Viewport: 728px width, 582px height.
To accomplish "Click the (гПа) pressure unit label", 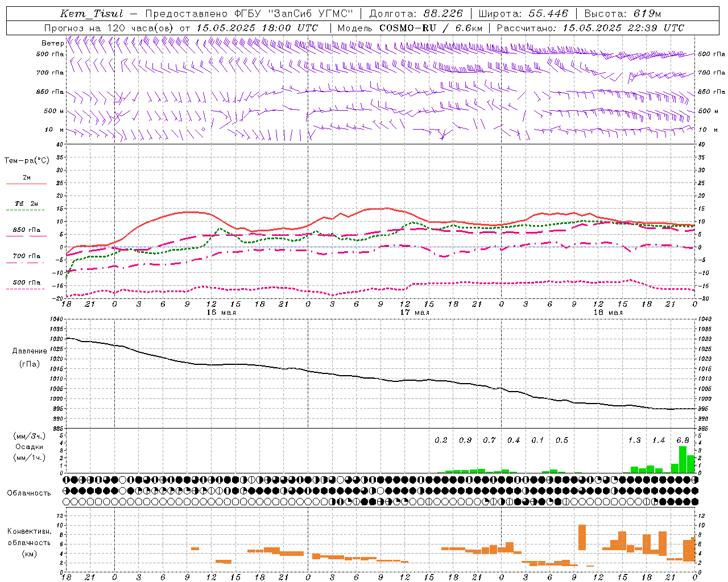I will click(x=30, y=364).
